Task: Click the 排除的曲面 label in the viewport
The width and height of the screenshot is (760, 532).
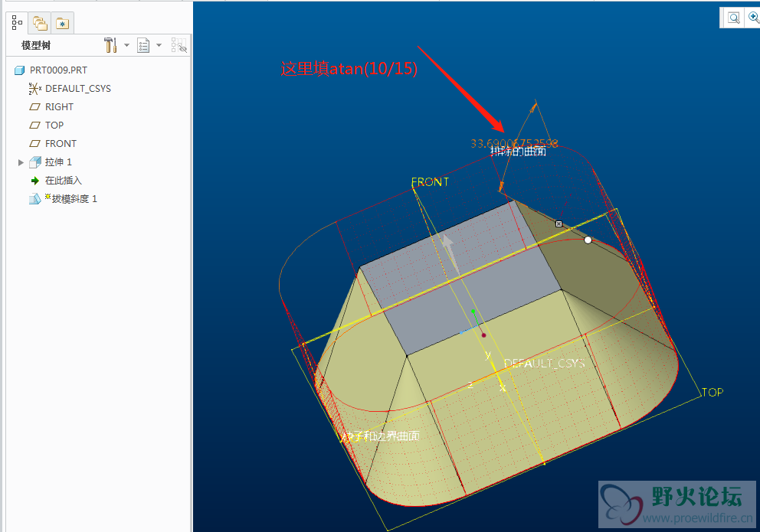Action: click(518, 152)
